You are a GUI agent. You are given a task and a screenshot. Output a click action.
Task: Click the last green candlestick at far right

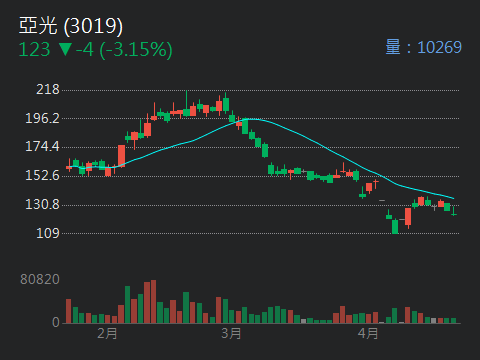(454, 211)
